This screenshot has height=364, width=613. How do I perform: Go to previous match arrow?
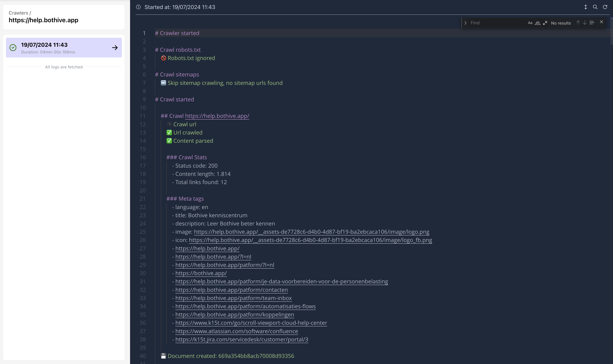578,23
